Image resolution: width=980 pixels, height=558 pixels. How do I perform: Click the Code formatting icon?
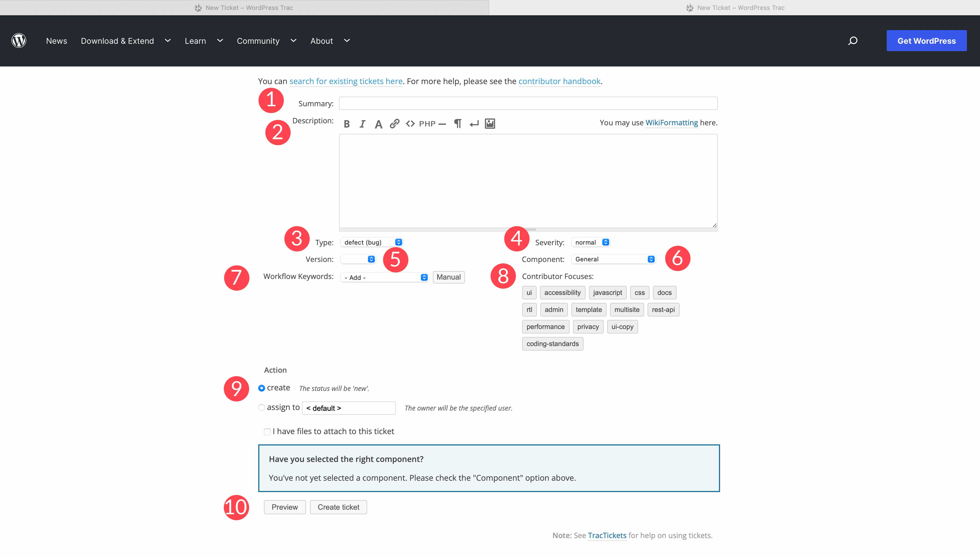[409, 124]
